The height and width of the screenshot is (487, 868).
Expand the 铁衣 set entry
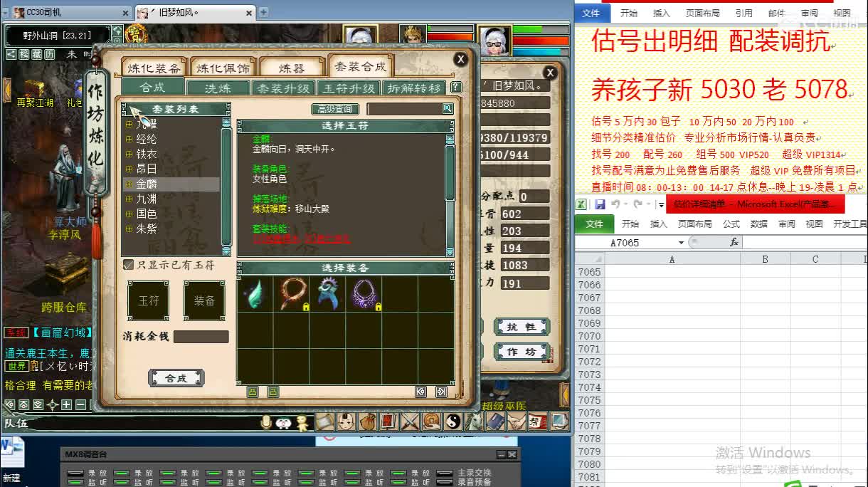pyautogui.click(x=129, y=154)
